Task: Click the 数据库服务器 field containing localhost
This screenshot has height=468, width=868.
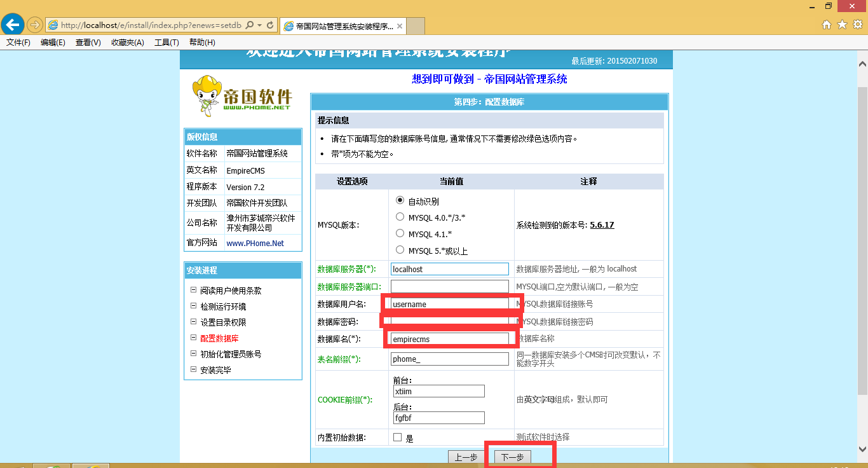Action: coord(450,269)
